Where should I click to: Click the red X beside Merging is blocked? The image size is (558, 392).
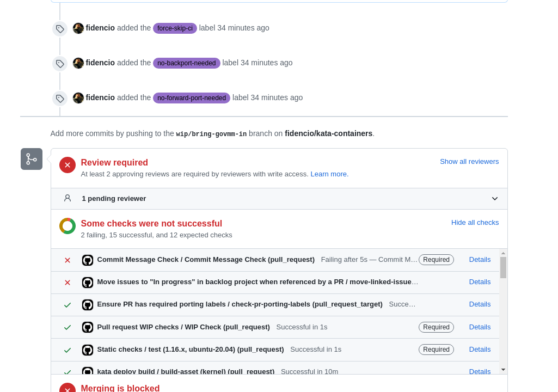67,388
